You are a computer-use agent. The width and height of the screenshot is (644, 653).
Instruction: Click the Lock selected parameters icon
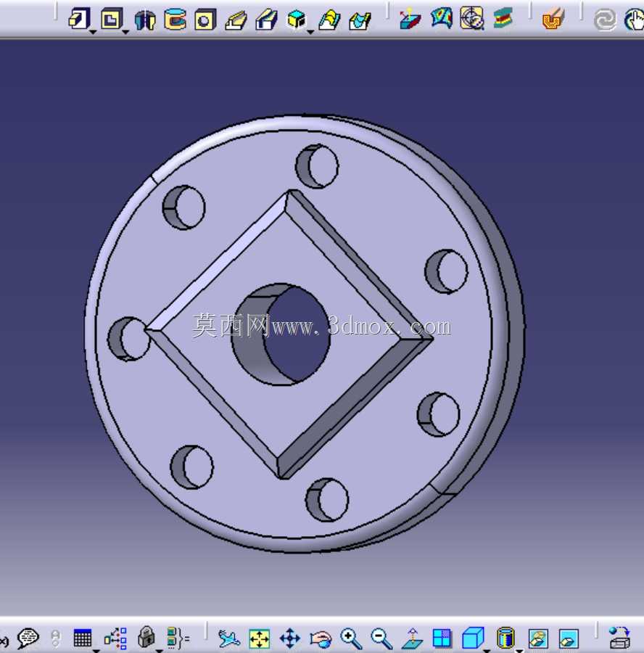146,637
